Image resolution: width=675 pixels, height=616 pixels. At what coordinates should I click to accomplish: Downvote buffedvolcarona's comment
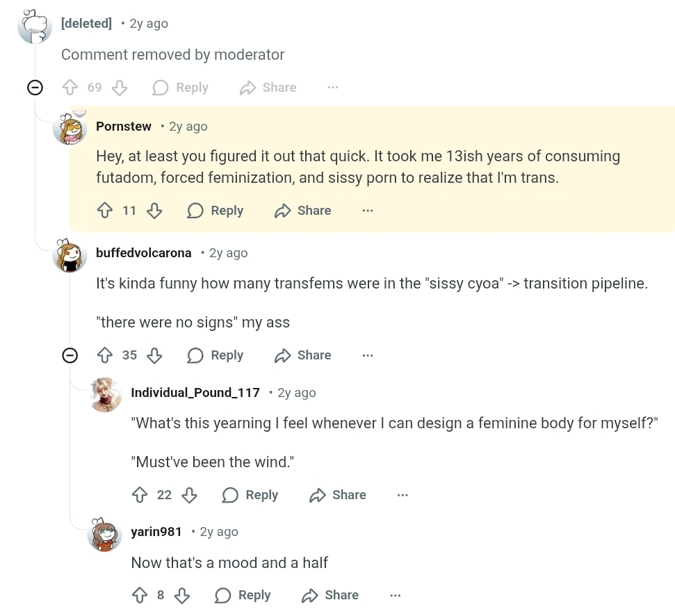(154, 355)
